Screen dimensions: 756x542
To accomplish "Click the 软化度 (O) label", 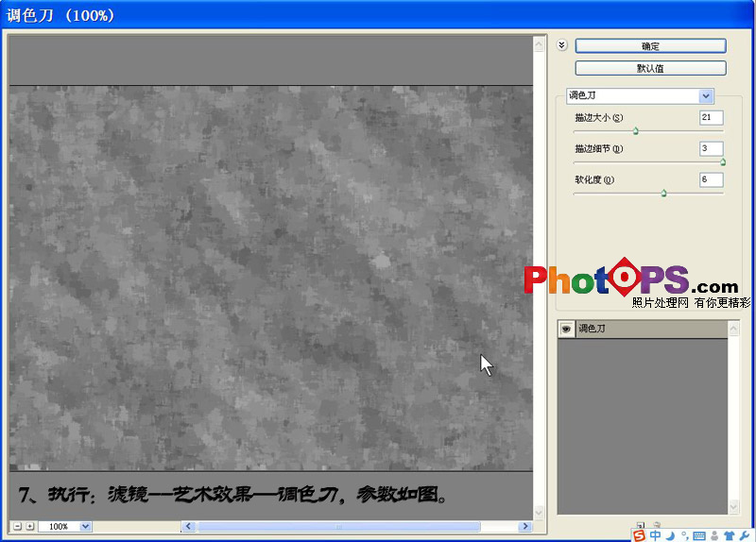I will (594, 179).
